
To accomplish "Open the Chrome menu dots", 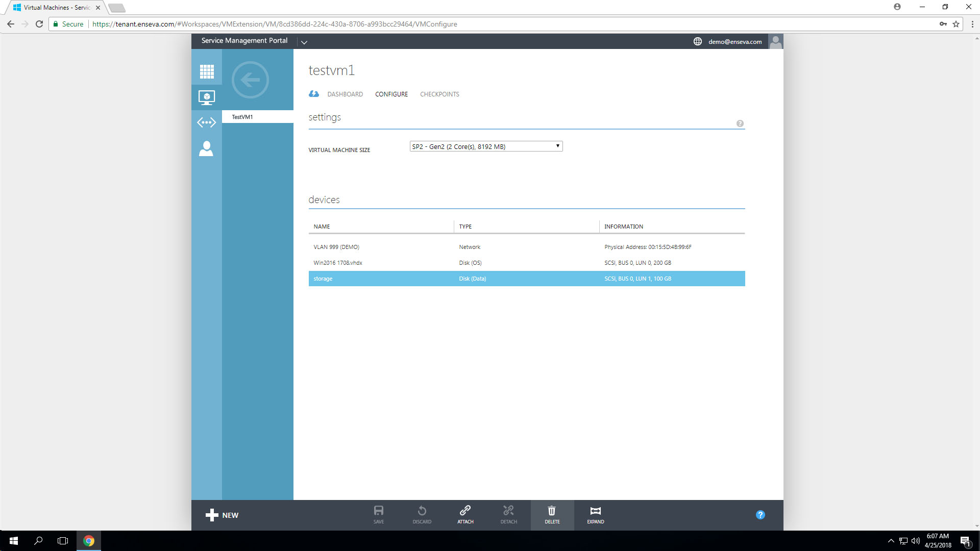I will (x=972, y=24).
